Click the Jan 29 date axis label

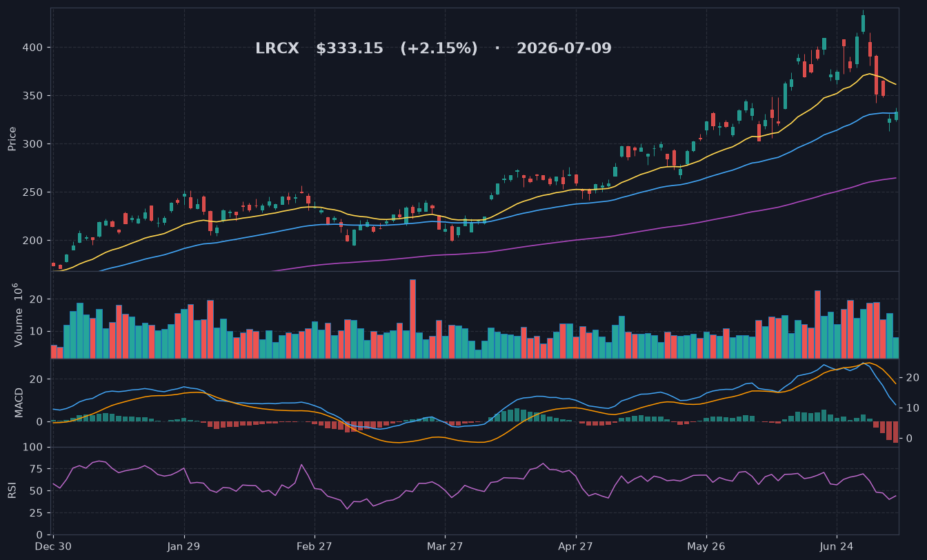pos(184,546)
